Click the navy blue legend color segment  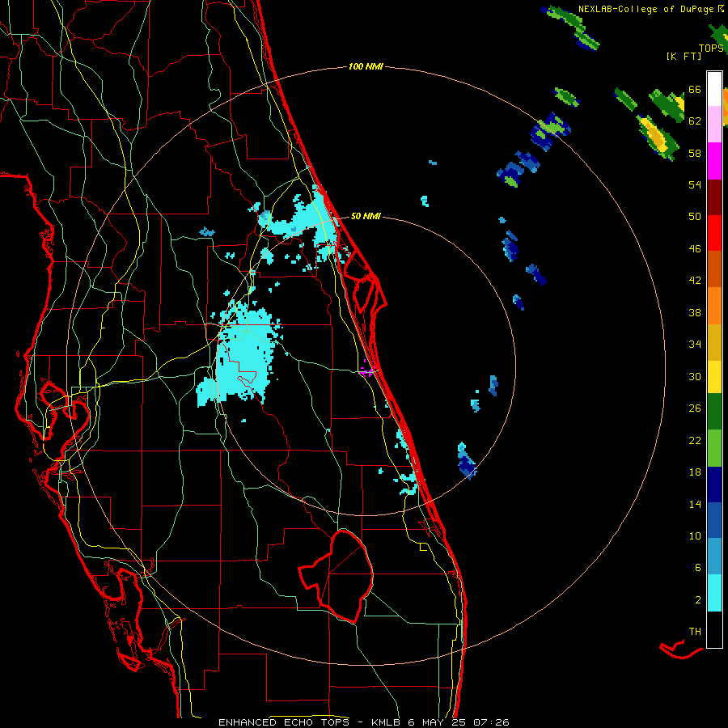point(714,485)
